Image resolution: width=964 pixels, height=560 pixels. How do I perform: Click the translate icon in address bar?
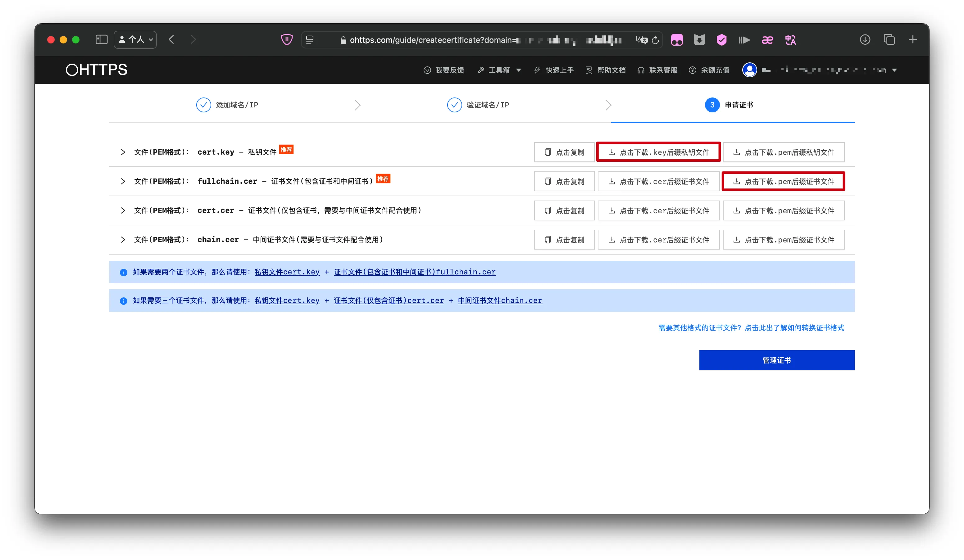[641, 40]
